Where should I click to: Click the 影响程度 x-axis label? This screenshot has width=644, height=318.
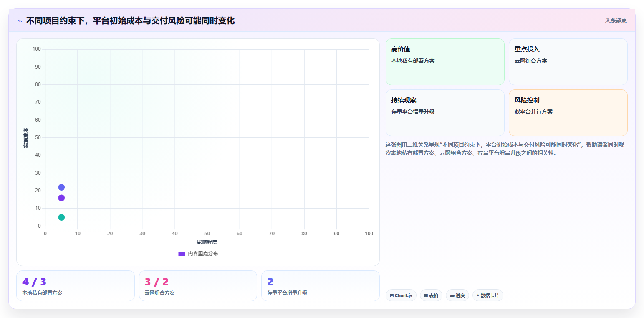(207, 242)
